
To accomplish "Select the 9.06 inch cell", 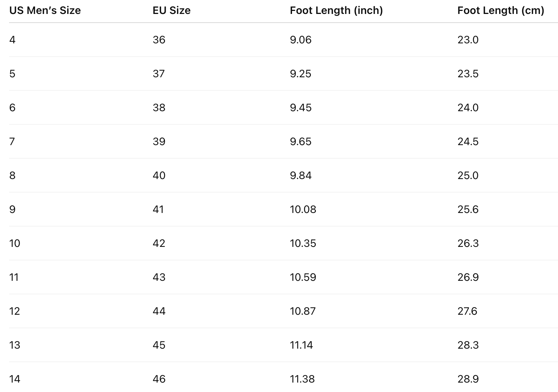I will tap(301, 40).
